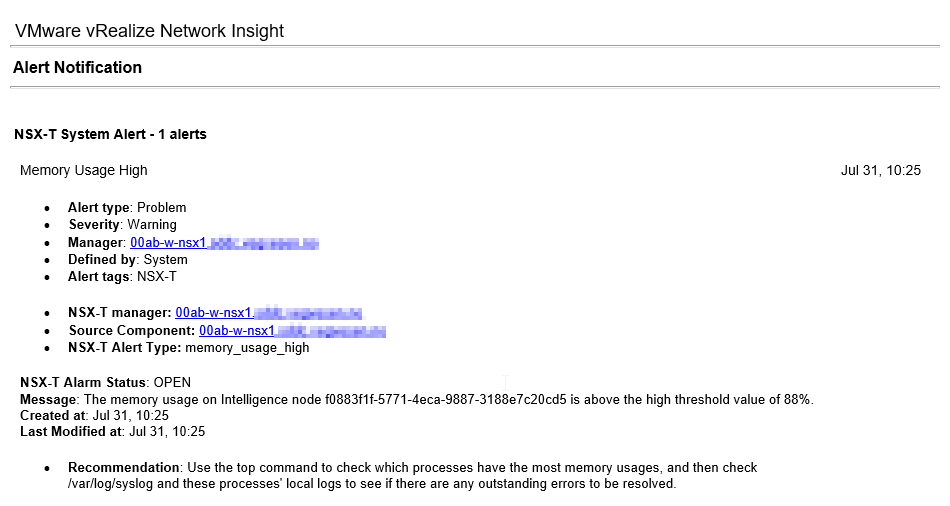Click the Alert Notification heading
This screenshot has width=950, height=506.
point(78,68)
